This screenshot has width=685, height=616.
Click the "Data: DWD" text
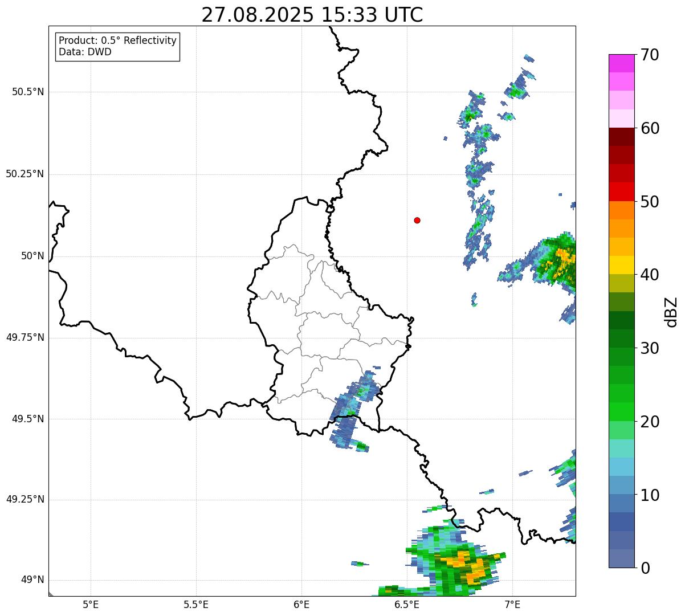pos(85,52)
